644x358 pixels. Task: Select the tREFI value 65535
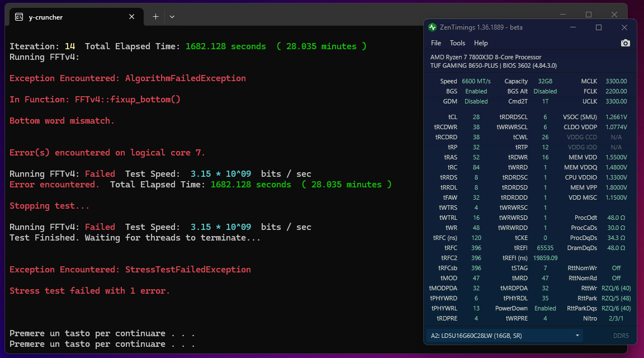tap(545, 247)
